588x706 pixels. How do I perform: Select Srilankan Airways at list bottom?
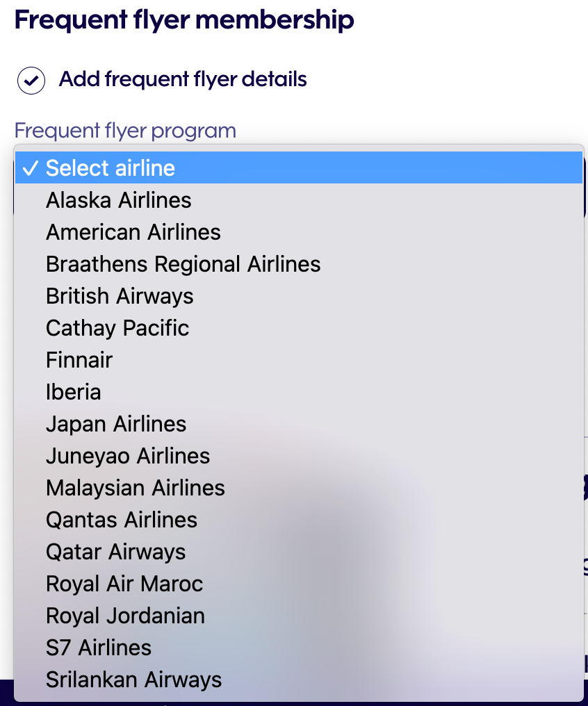(x=299, y=680)
